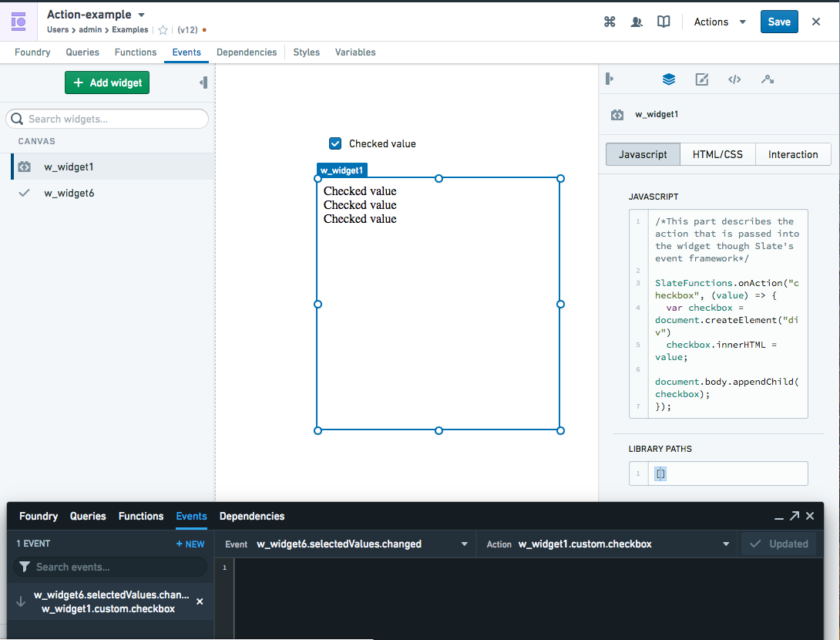Open the Actions dropdown menu
The width and height of the screenshot is (840, 640).
click(x=720, y=22)
